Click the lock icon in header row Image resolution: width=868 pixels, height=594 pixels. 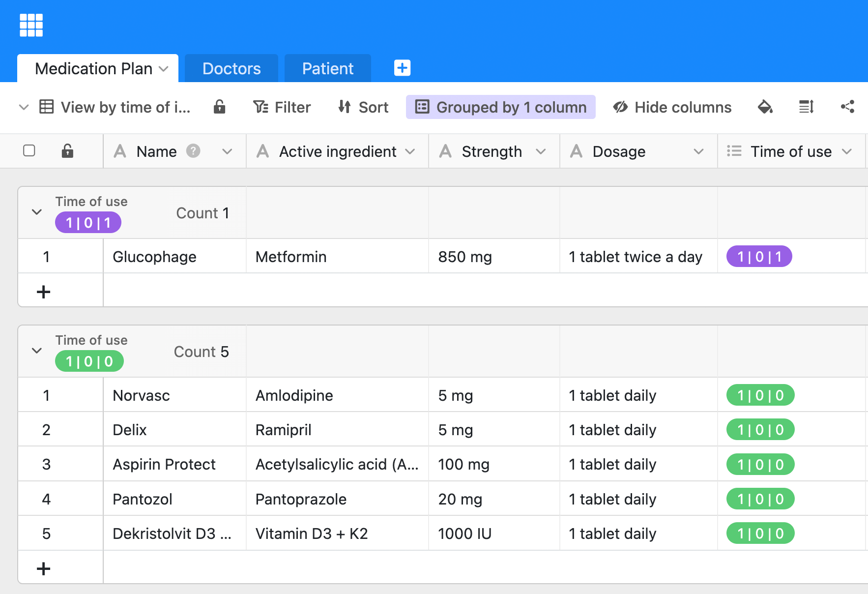[x=67, y=150]
